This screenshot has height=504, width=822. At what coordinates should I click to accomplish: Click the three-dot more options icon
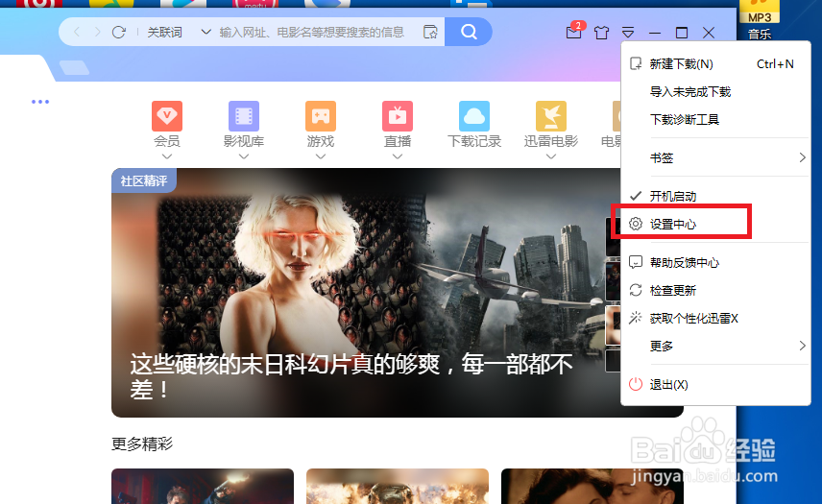[x=40, y=102]
